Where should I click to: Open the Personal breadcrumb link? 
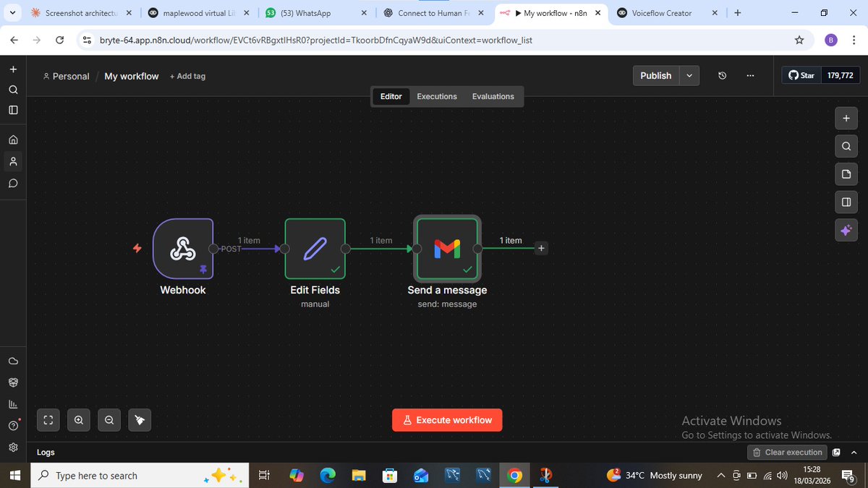point(66,76)
